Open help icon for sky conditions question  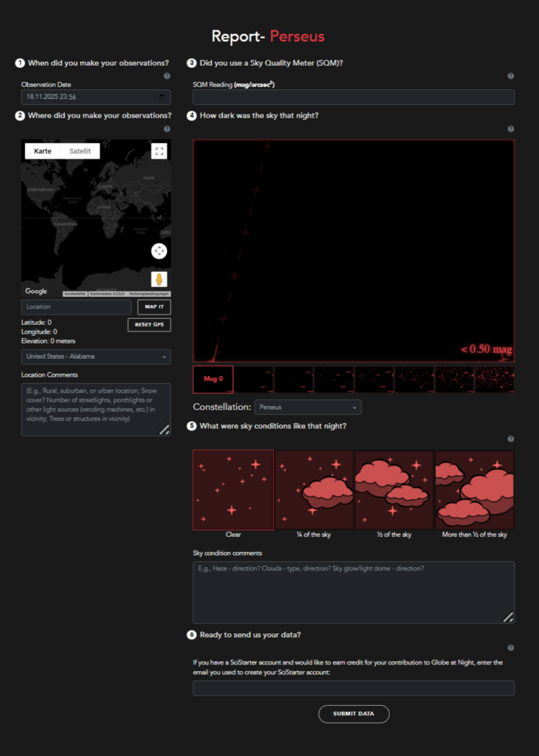click(510, 439)
